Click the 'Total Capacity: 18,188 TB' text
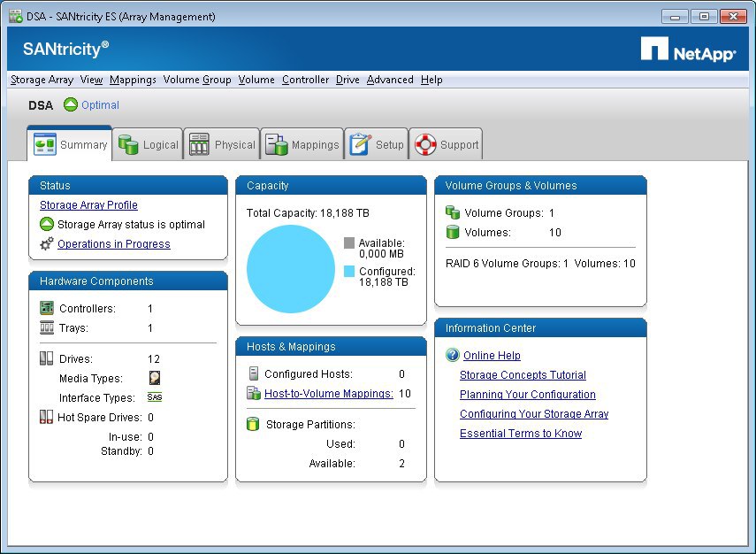 point(308,213)
